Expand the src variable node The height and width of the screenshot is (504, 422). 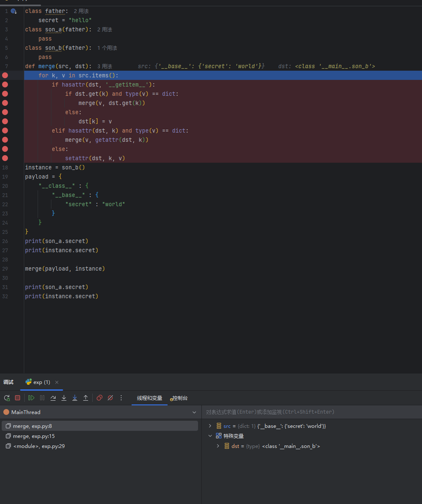click(210, 426)
